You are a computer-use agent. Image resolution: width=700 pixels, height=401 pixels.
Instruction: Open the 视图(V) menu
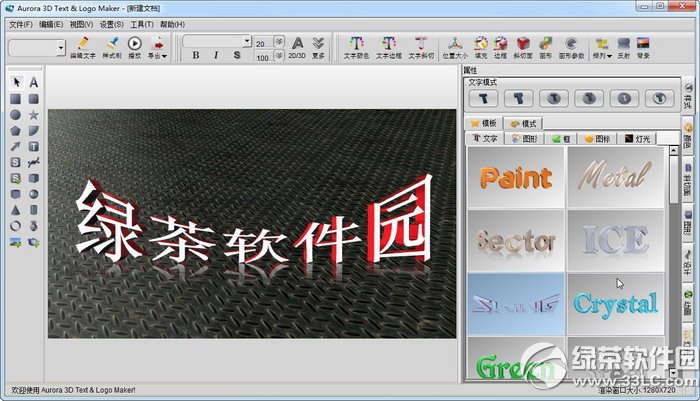click(x=81, y=25)
